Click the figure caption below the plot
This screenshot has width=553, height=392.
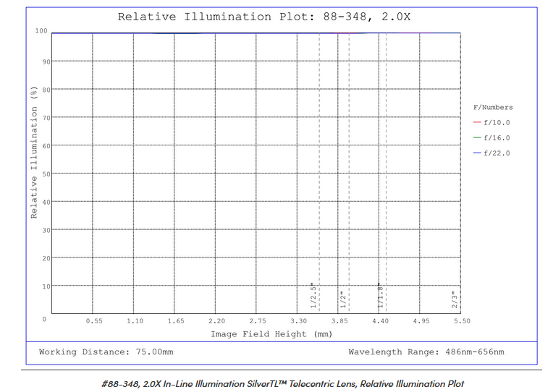283,384
